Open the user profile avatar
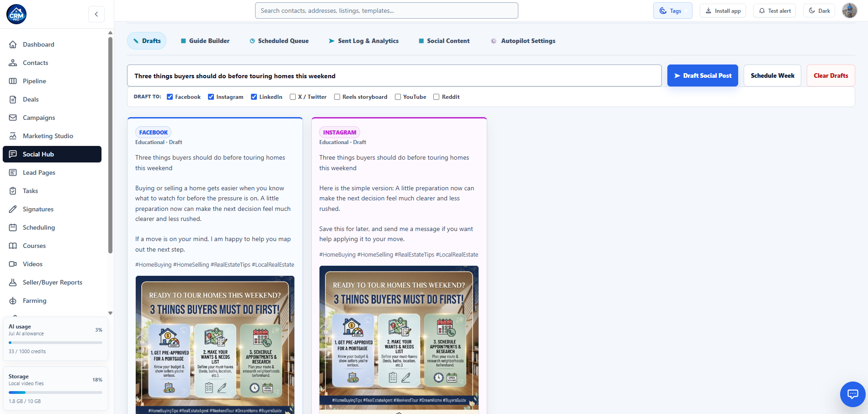Screen dimensions: 868x414 click(x=850, y=11)
